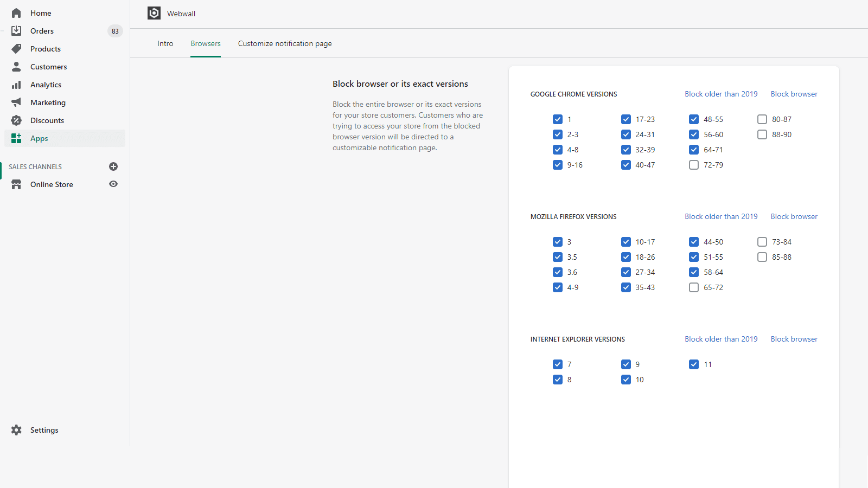Disable Internet Explorer 11 blocking
Image resolution: width=868 pixels, height=488 pixels.
[694, 364]
